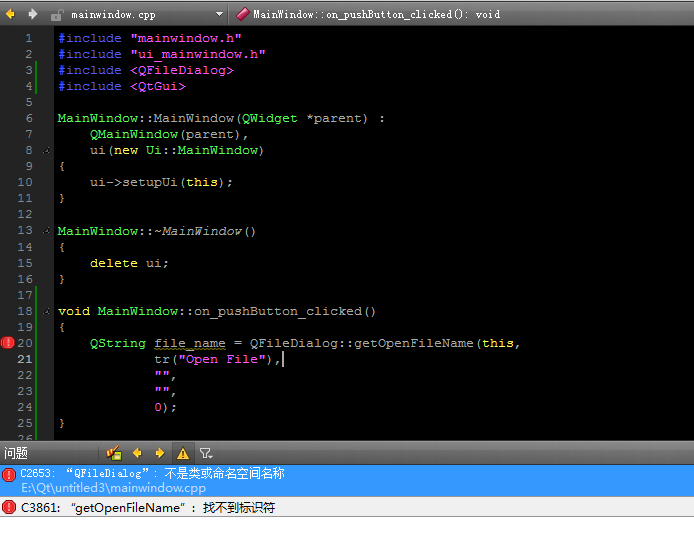The height and width of the screenshot is (540, 694).
Task: Collapse the destructor fold marker at line 13
Action: (x=46, y=231)
